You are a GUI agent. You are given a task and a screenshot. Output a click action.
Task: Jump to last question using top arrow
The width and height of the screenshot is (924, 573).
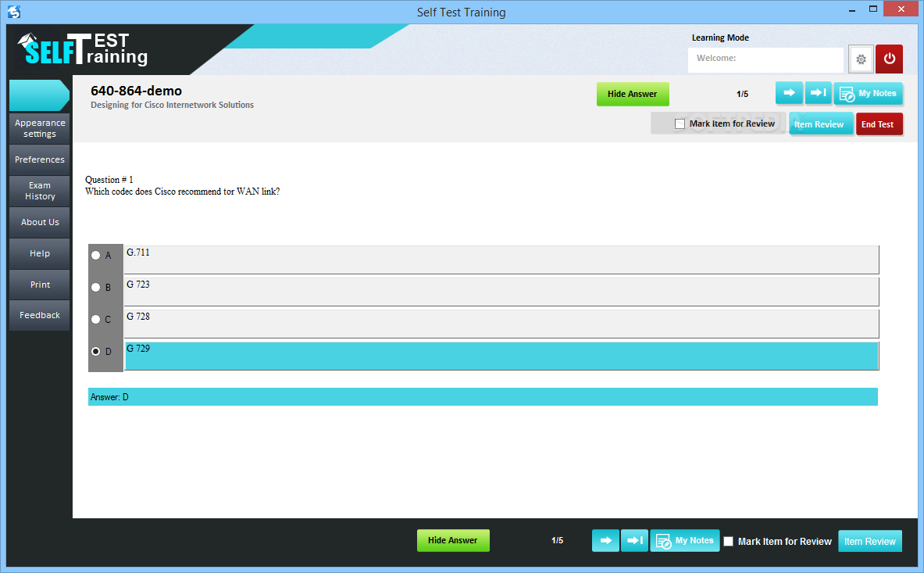[818, 93]
